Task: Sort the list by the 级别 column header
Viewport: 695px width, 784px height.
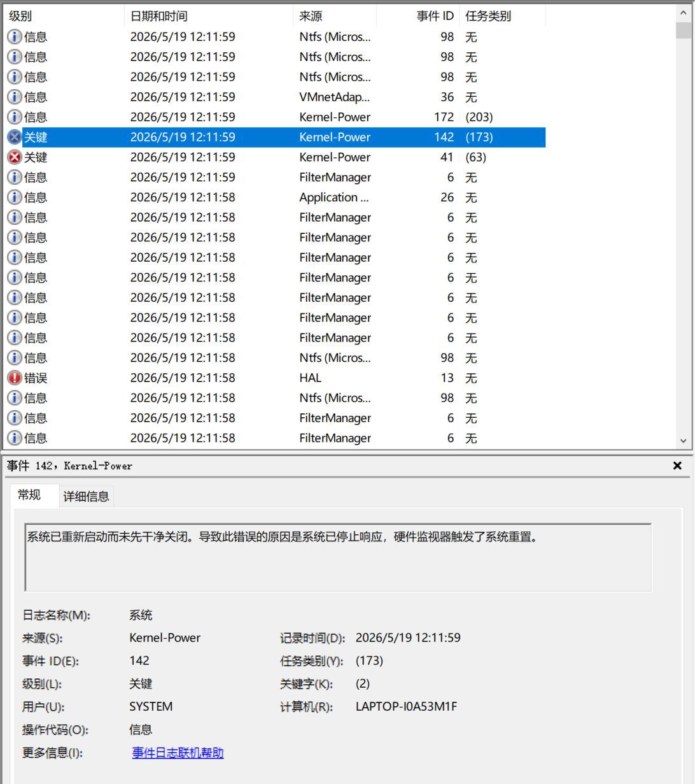Action: [x=64, y=17]
